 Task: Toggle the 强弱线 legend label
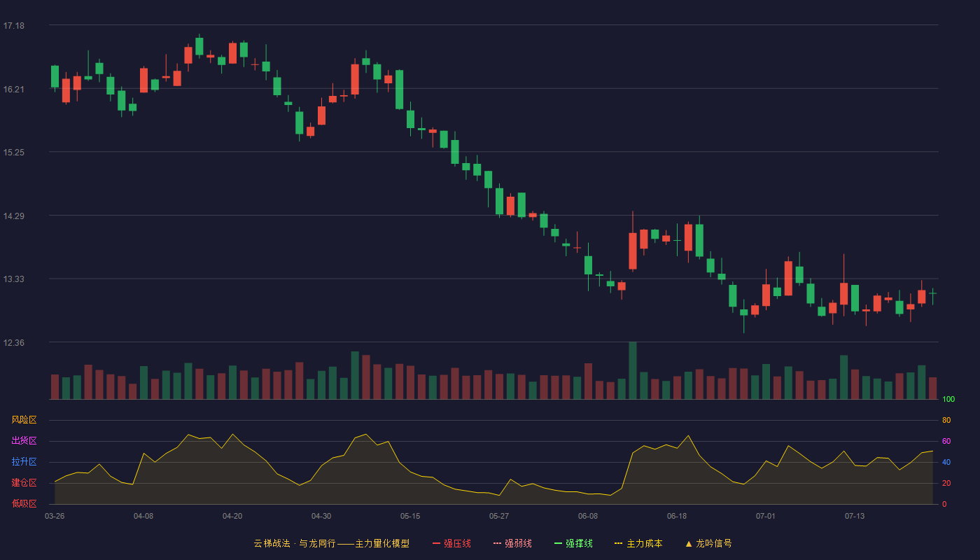[x=518, y=543]
